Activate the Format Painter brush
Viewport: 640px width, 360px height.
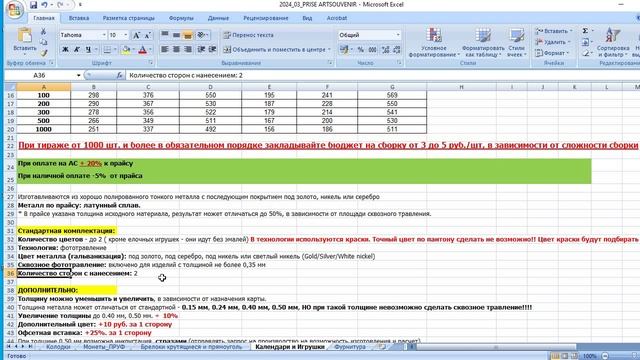(x=43, y=53)
